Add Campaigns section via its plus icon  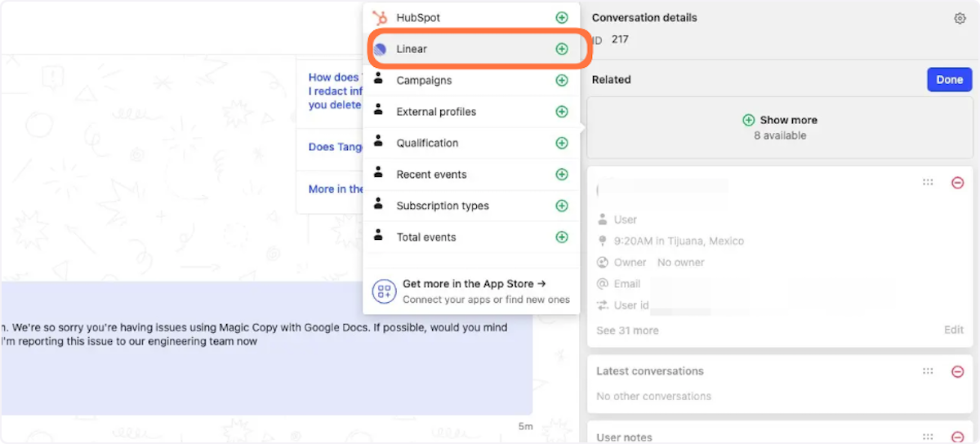coord(562,80)
